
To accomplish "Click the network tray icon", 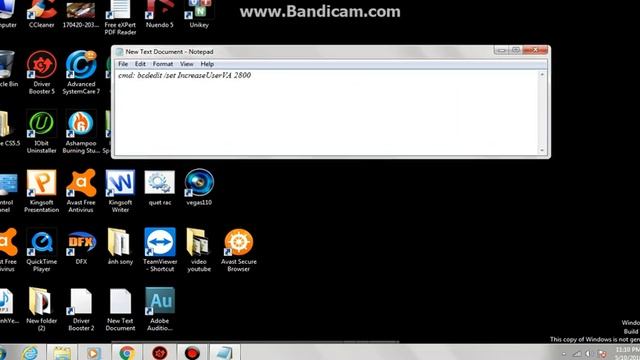I will 576,354.
